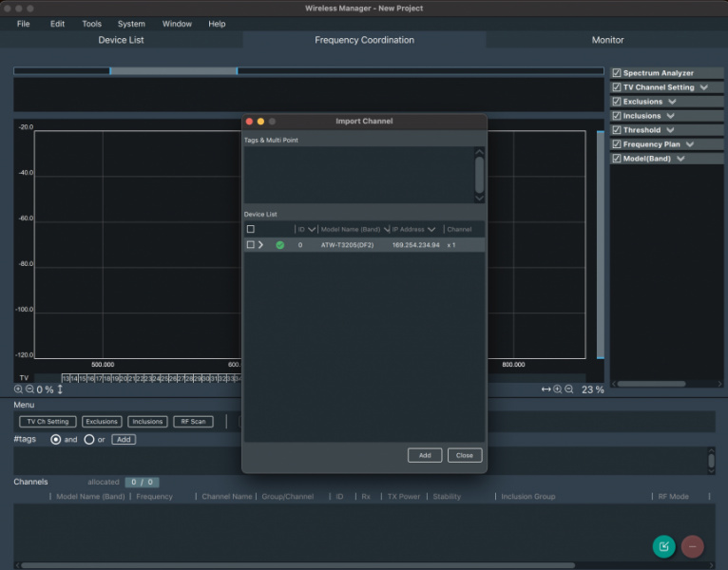Screen dimensions: 728x570
Task: Click zoom-out magnifier left of 0 %
Action: pyautogui.click(x=30, y=389)
